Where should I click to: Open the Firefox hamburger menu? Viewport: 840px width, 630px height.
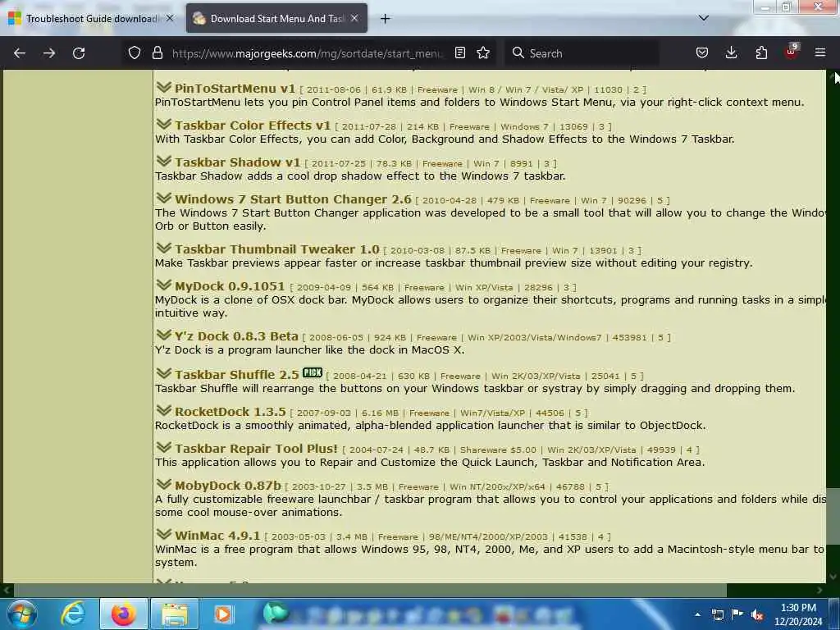[820, 52]
